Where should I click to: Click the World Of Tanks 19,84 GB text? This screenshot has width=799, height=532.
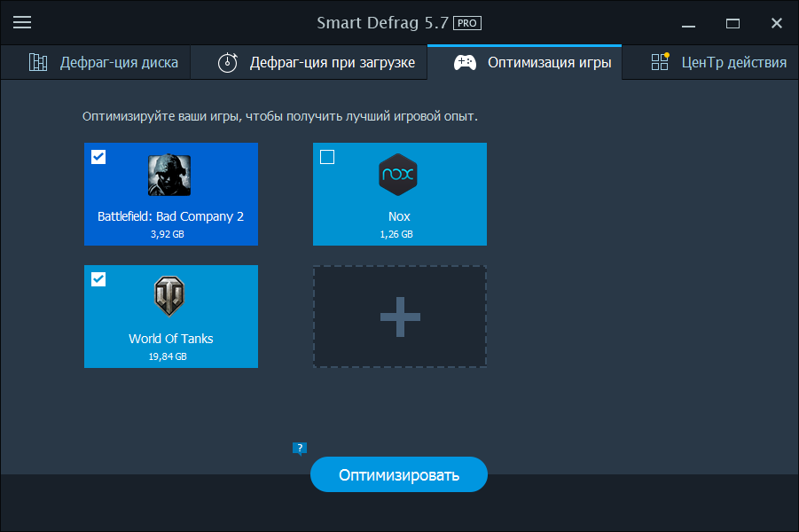(168, 356)
